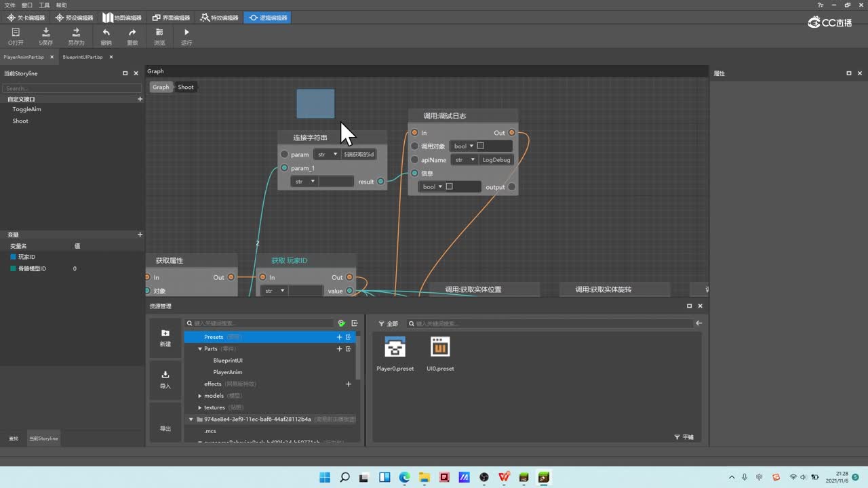Toggle the 平铺 tile view option

pyautogui.click(x=684, y=437)
